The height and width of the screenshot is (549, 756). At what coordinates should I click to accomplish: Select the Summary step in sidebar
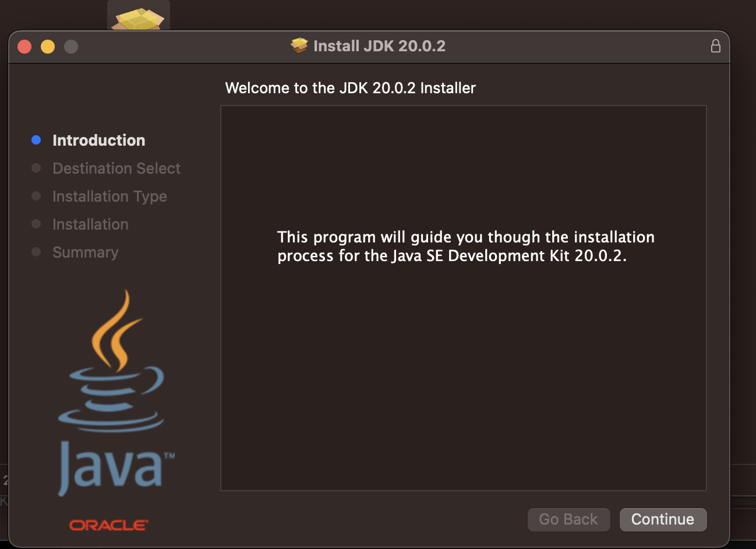[85, 252]
